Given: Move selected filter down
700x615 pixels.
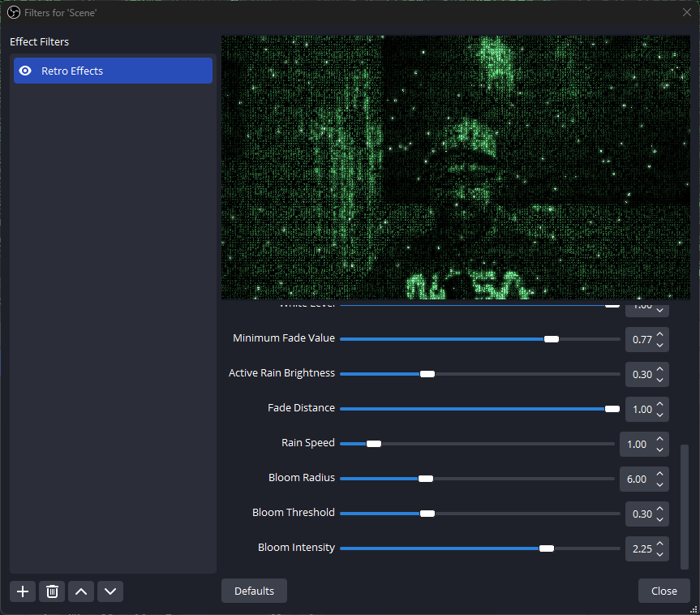Looking at the screenshot, I should point(110,591).
